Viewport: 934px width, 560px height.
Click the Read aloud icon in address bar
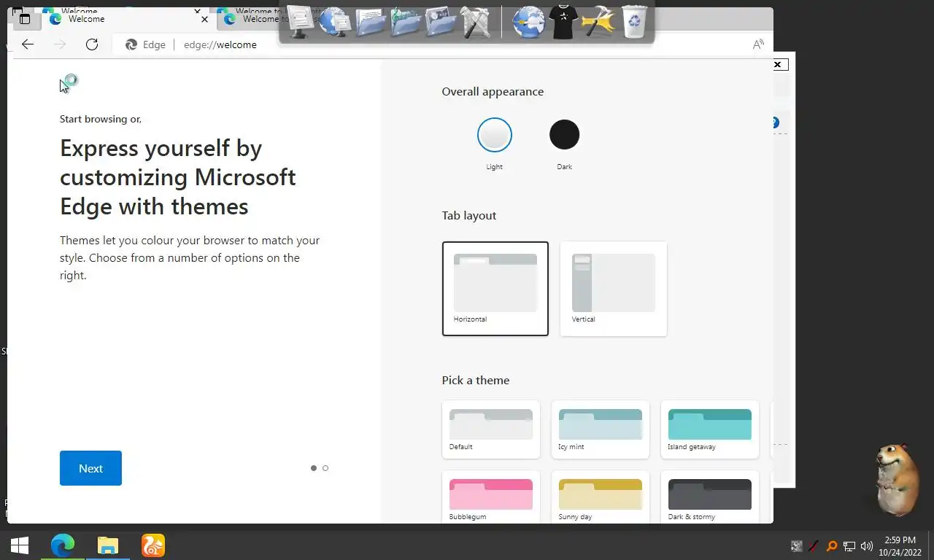click(758, 44)
